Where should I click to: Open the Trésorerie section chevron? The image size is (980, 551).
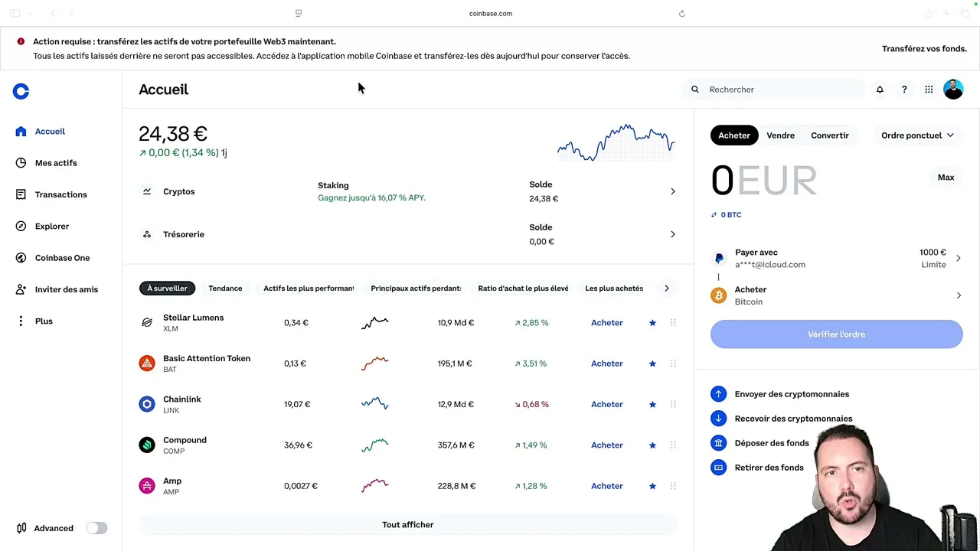(672, 234)
